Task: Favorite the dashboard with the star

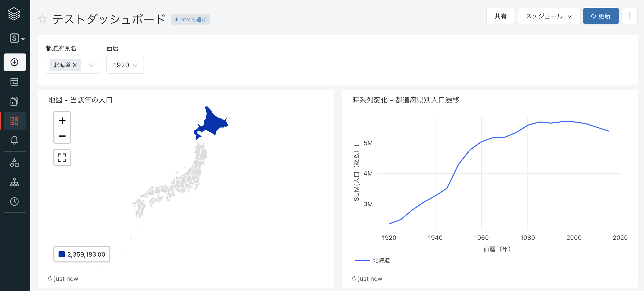Action: (x=42, y=19)
